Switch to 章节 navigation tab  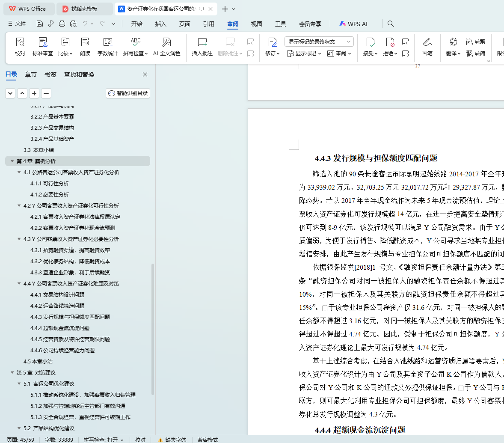(x=30, y=74)
